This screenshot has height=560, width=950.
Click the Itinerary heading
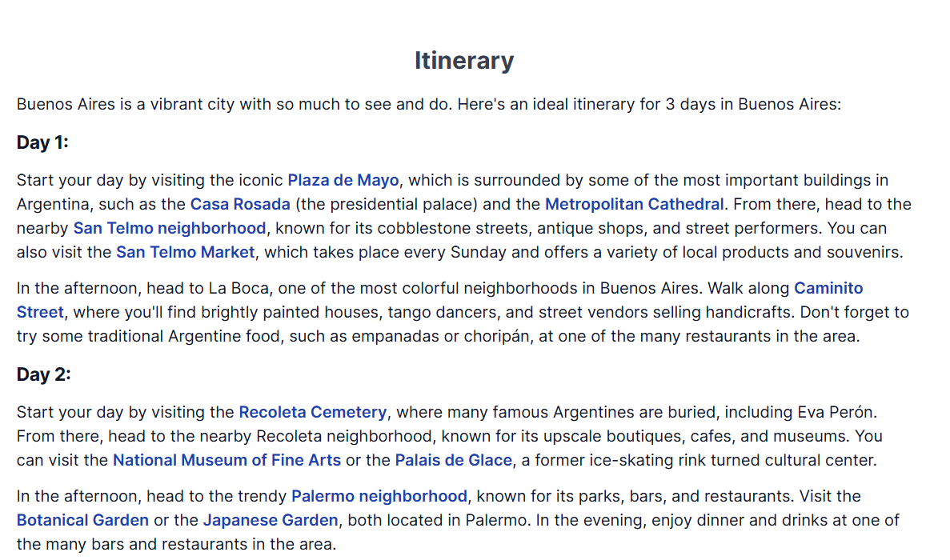tap(464, 61)
